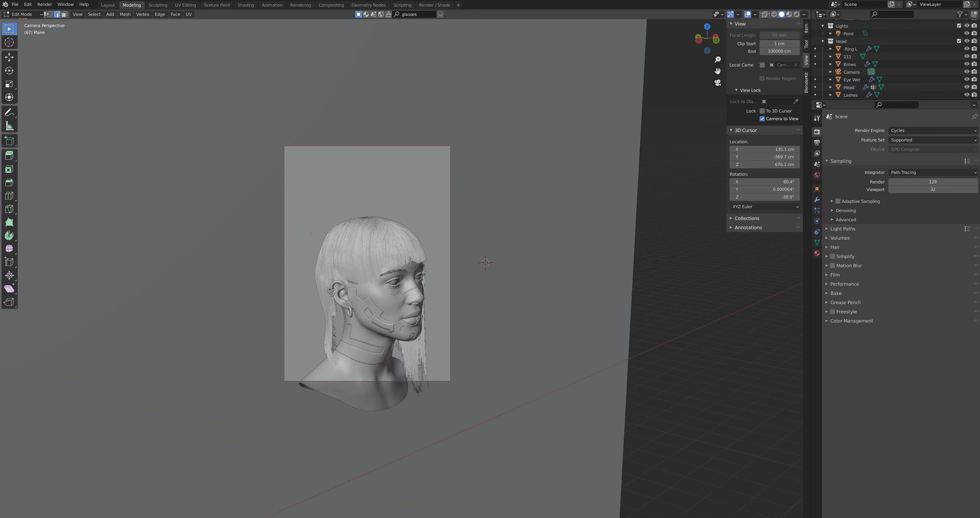The image size is (980, 518).
Task: Select the Rotate tool
Action: tap(9, 70)
